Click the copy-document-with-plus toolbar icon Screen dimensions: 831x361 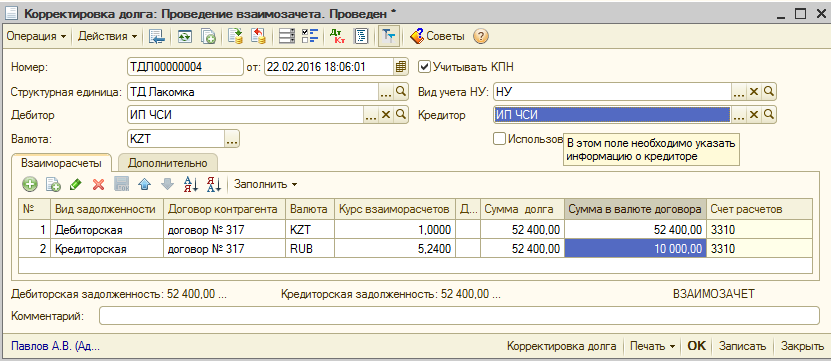tap(208, 36)
